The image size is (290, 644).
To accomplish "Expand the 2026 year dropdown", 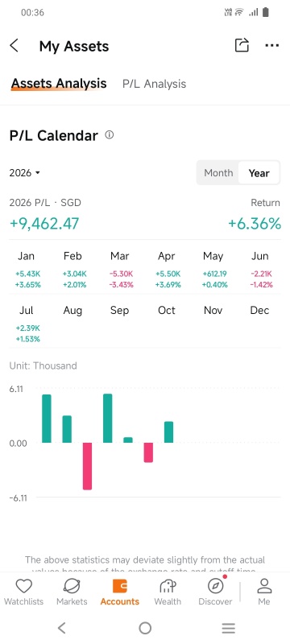I will point(25,173).
